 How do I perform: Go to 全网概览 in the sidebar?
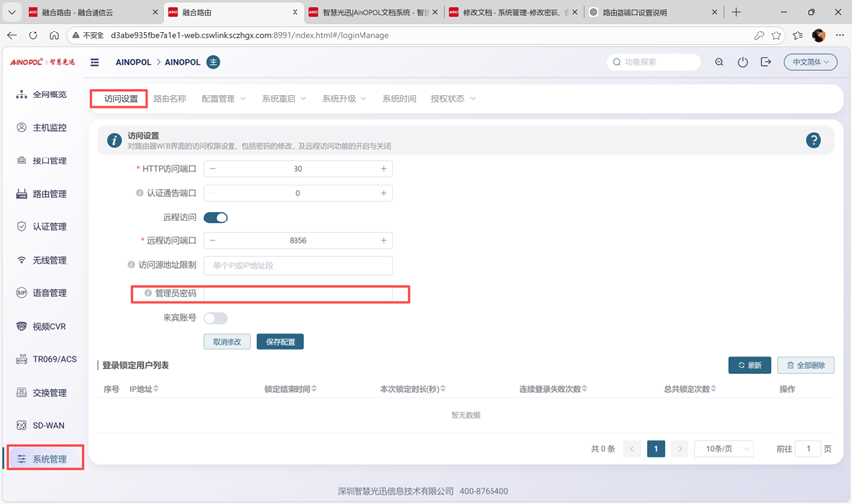(49, 94)
